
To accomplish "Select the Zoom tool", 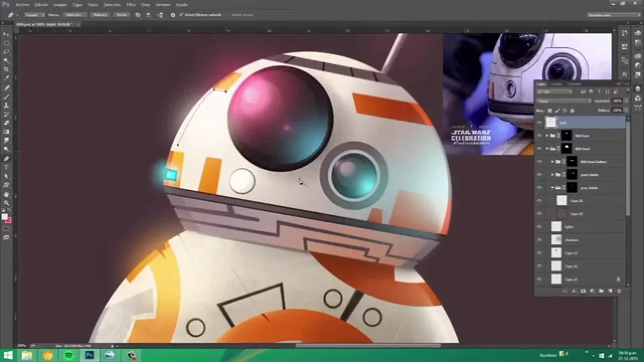I will pyautogui.click(x=7, y=203).
